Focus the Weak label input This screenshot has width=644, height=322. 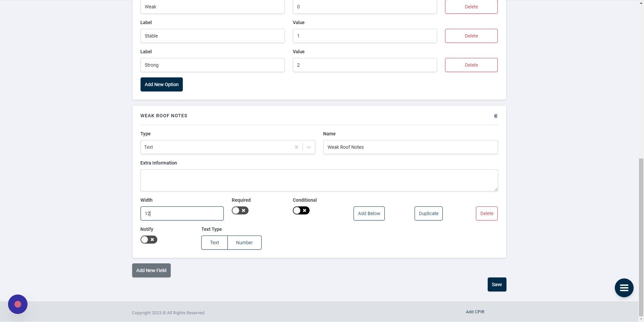pyautogui.click(x=213, y=7)
